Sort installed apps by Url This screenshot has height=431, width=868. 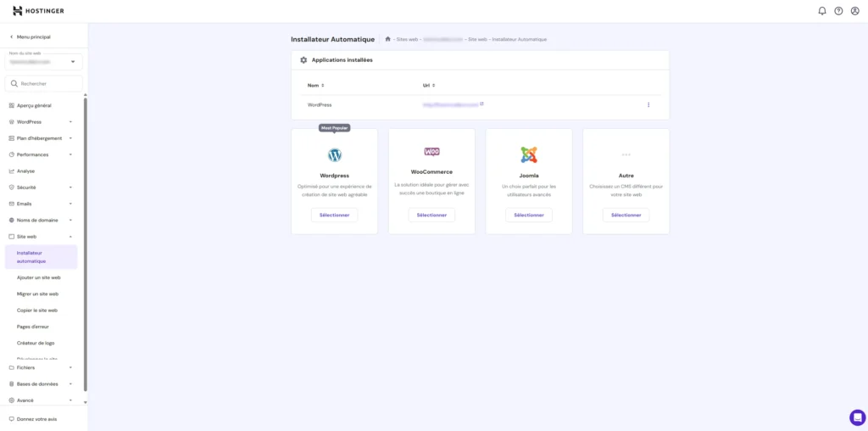click(x=429, y=86)
